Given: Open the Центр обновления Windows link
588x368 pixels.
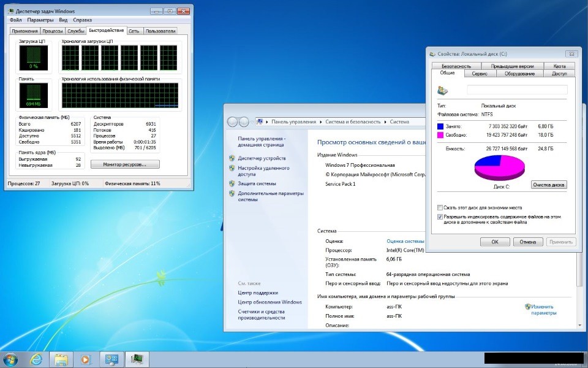Looking at the screenshot, I should [x=269, y=302].
